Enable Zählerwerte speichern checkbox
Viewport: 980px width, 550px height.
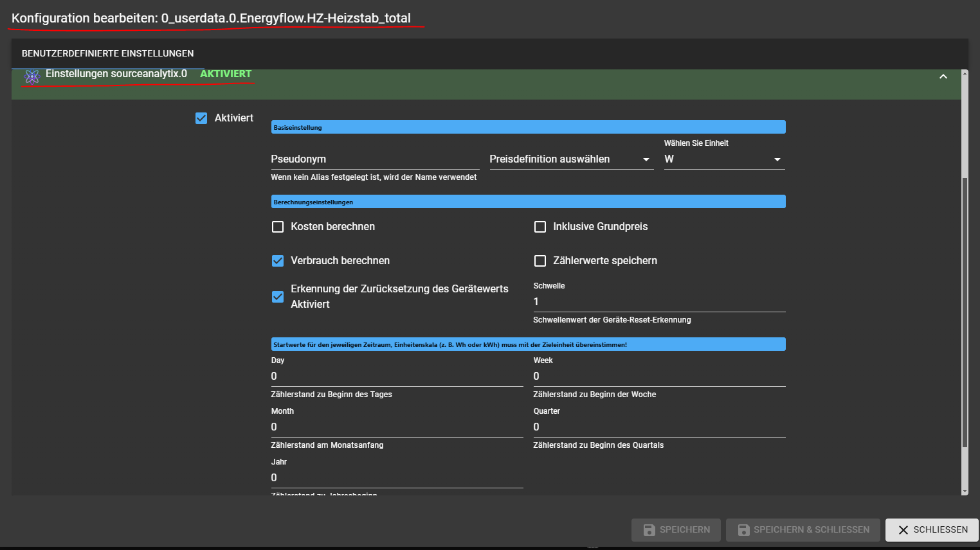coord(540,261)
